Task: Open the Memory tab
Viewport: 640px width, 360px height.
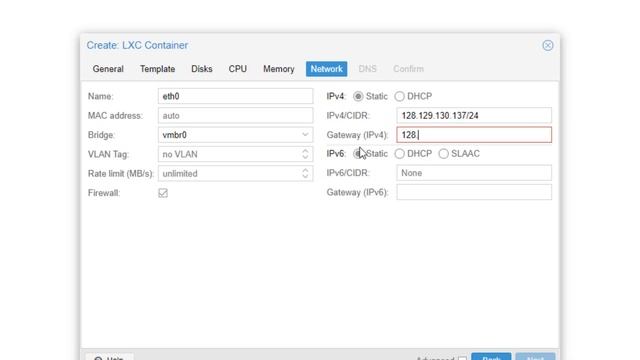Action: 279,69
